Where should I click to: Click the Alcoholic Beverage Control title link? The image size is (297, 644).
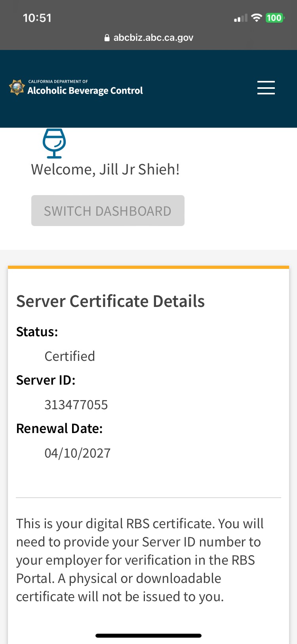pos(85,91)
